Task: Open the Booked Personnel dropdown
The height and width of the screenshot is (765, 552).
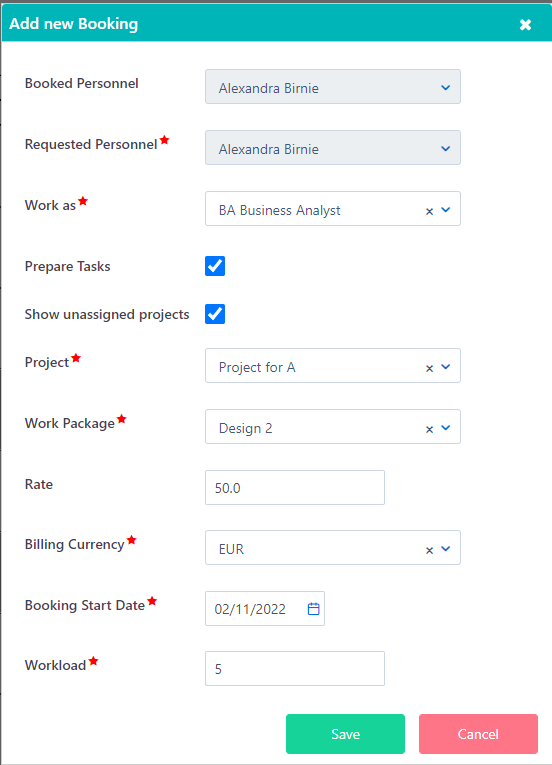Action: (333, 87)
